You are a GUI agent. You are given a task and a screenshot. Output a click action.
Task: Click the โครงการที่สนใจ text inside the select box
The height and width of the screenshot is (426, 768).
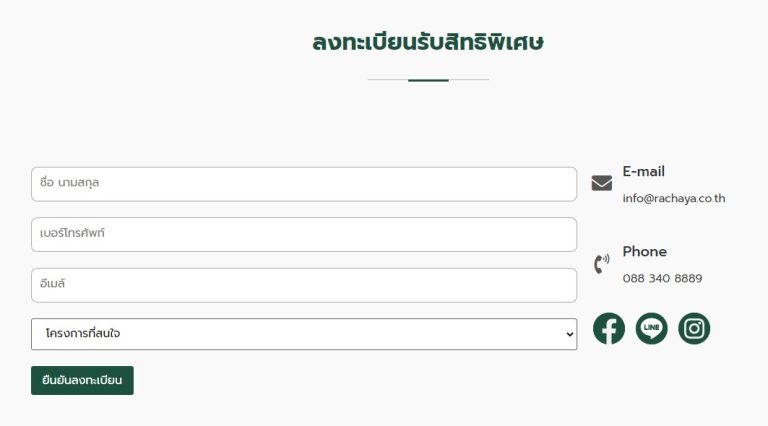(x=83, y=333)
